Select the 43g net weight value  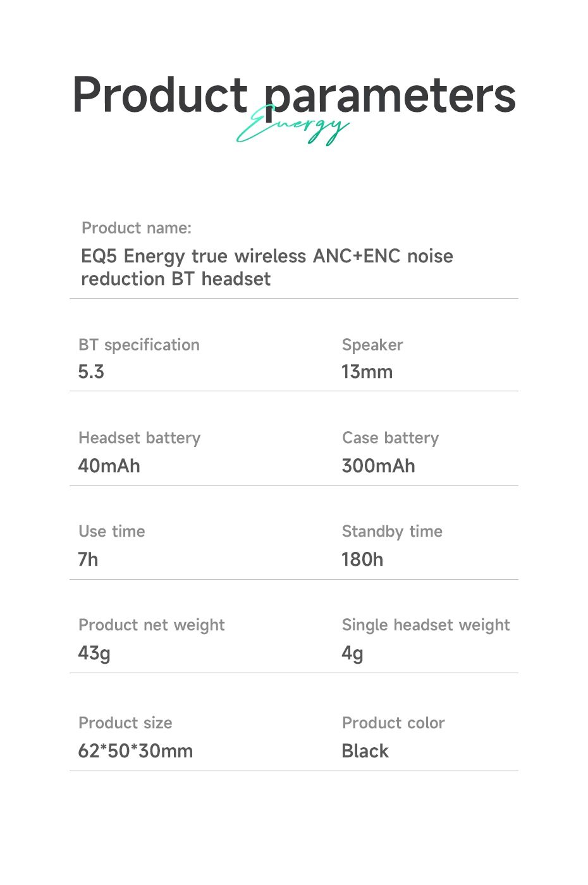(94, 652)
